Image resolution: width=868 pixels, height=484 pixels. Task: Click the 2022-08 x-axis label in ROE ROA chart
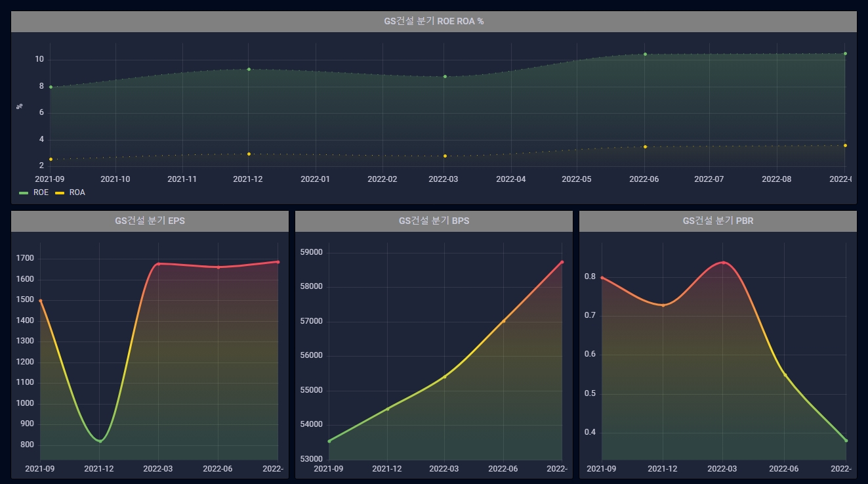[x=777, y=179]
